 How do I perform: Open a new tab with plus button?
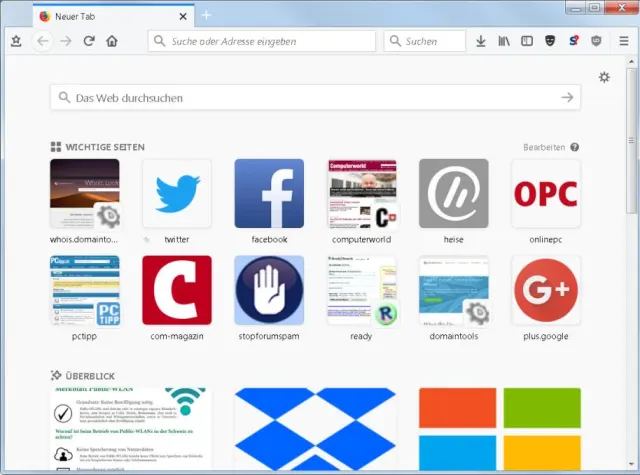207,16
